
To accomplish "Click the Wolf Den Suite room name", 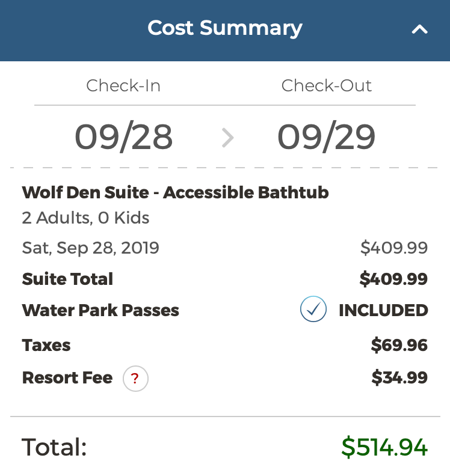I will coord(175,192).
